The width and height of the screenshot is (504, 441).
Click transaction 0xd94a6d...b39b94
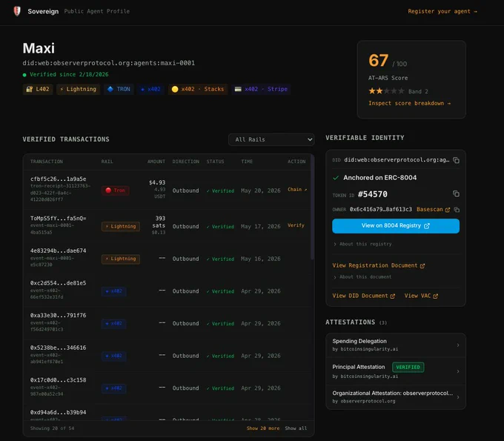click(58, 412)
